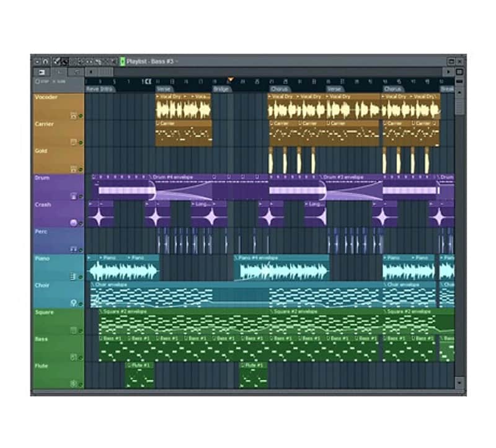Click the orange playhead marker
The image size is (496, 448).
click(231, 79)
